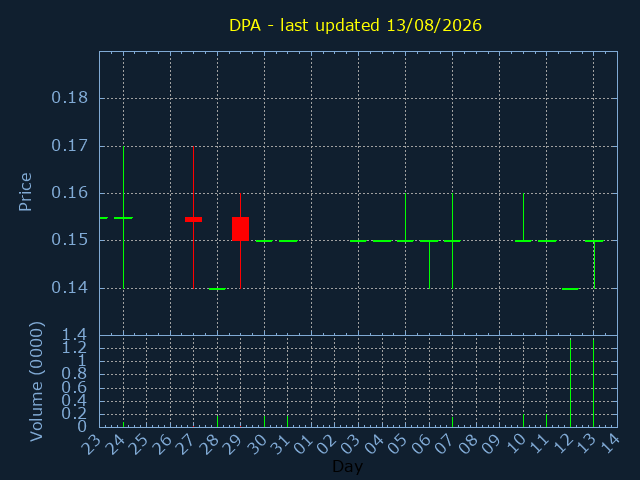Click the green wick on day 05

coord(405,217)
